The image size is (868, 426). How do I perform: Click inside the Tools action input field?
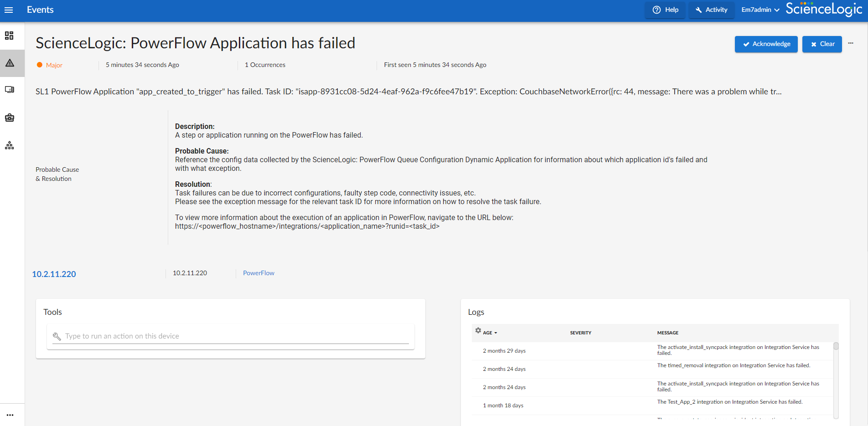click(230, 336)
